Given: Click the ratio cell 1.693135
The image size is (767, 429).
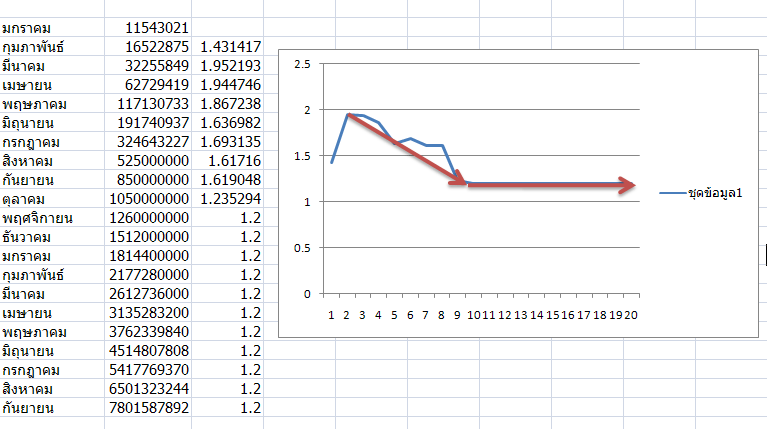Looking at the screenshot, I should point(227,142).
